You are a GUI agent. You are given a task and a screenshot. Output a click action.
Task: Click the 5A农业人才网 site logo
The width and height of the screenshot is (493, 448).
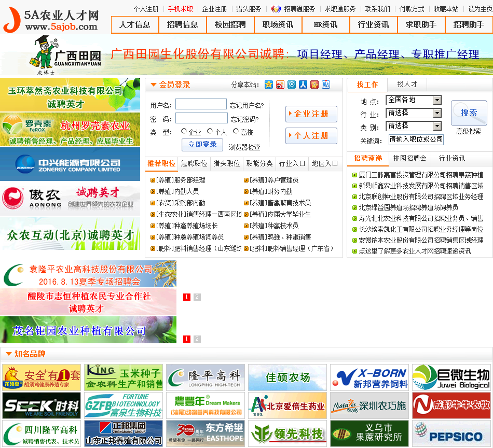(52, 20)
